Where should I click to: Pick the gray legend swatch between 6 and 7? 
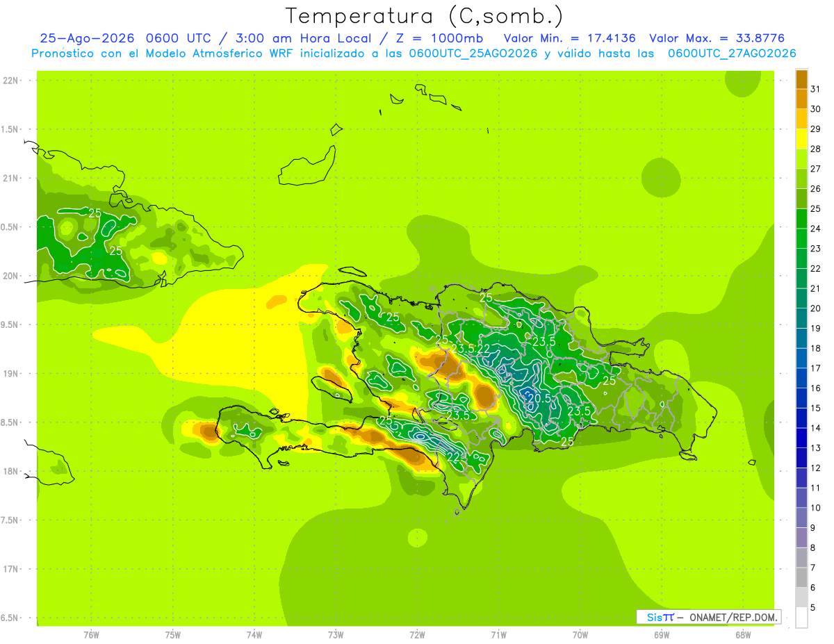click(801, 577)
